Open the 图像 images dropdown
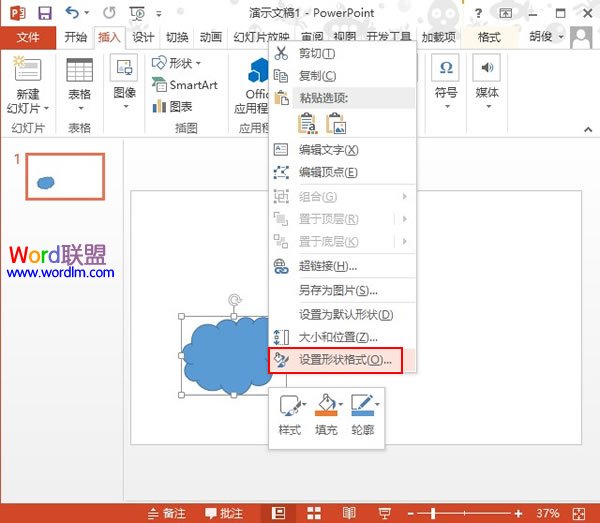The width and height of the screenshot is (600, 523). click(x=125, y=82)
